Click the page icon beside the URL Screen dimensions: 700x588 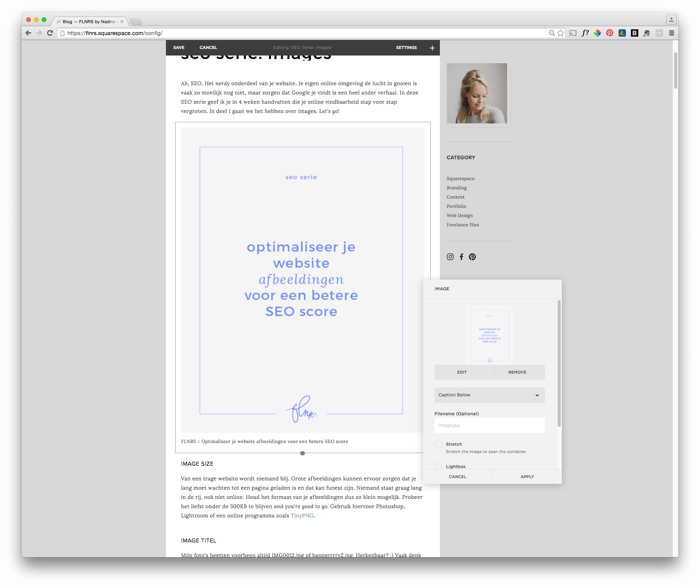62,33
